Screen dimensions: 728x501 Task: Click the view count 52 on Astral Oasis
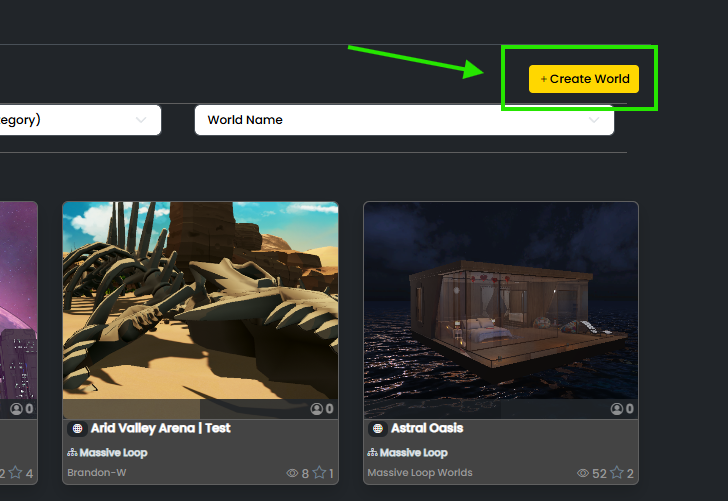pyautogui.click(x=599, y=473)
